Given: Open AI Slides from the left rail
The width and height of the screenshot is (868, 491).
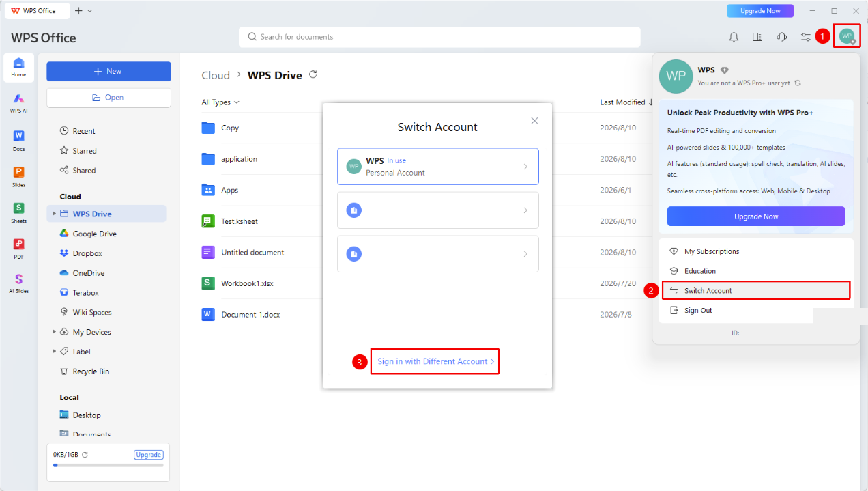Looking at the screenshot, I should tap(18, 283).
